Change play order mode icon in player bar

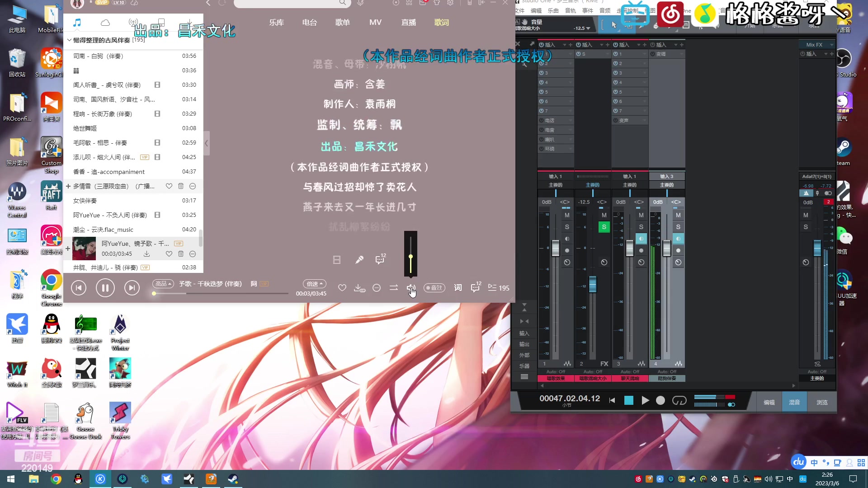pyautogui.click(x=394, y=287)
